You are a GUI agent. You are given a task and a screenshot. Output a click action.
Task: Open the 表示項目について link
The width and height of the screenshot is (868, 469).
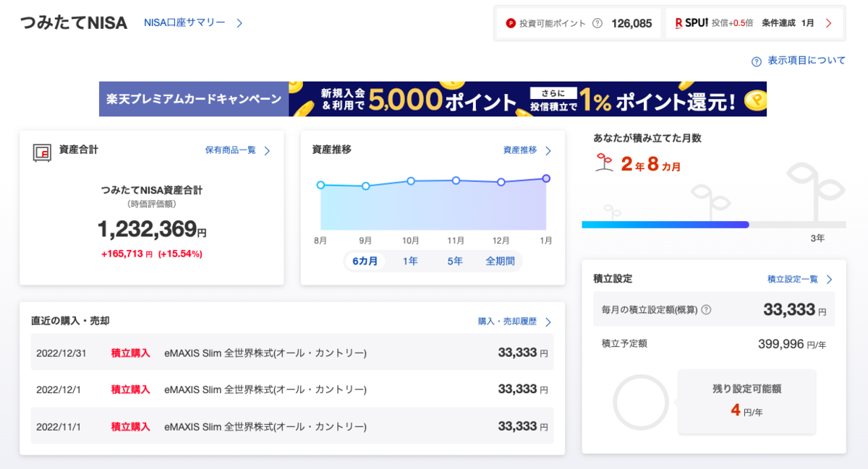807,61
